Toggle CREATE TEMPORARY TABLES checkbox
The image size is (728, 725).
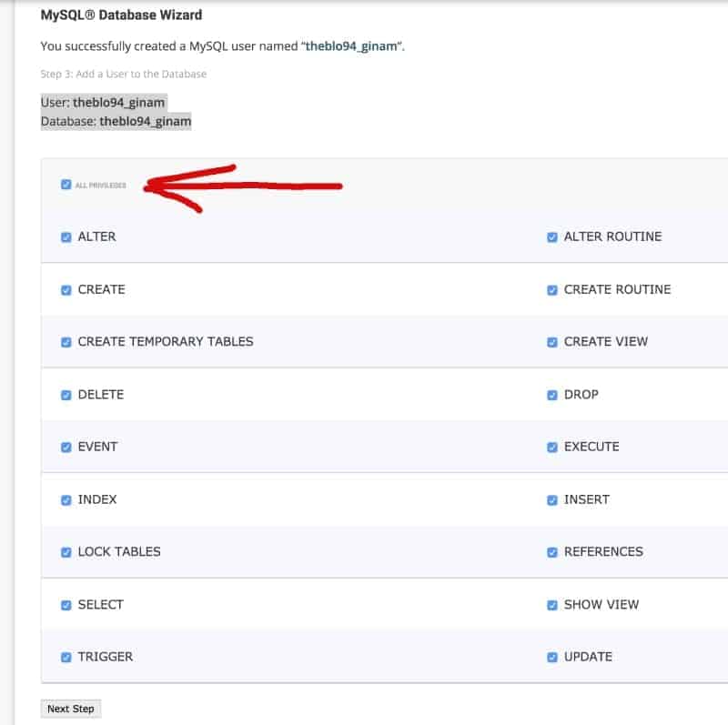pyautogui.click(x=66, y=342)
